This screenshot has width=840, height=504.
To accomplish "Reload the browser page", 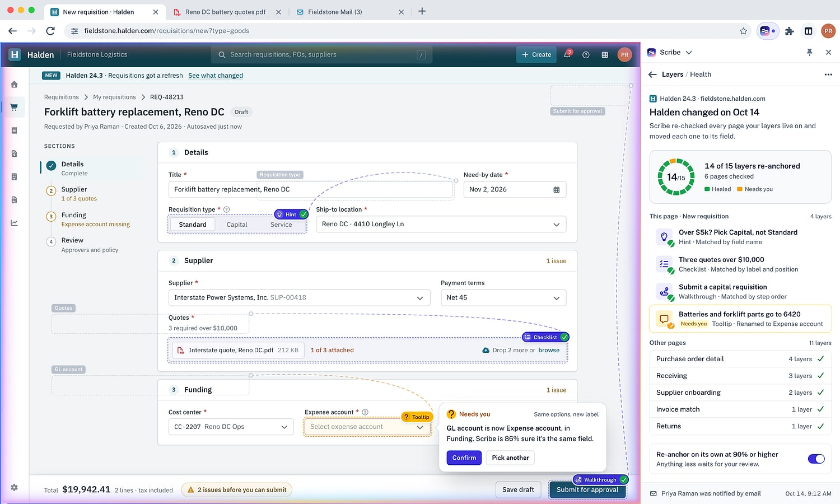I will (x=50, y=31).
